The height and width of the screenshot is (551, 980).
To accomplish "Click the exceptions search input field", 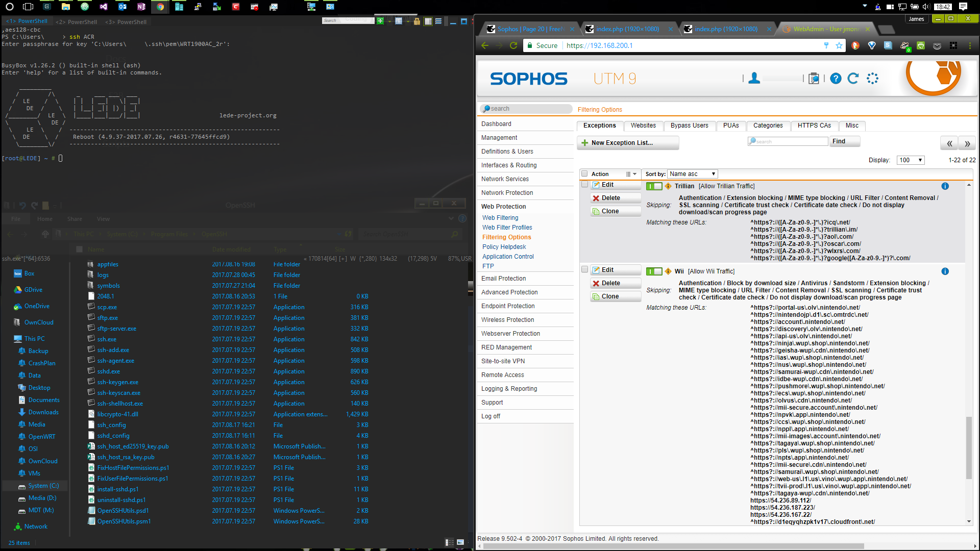I will tap(788, 141).
